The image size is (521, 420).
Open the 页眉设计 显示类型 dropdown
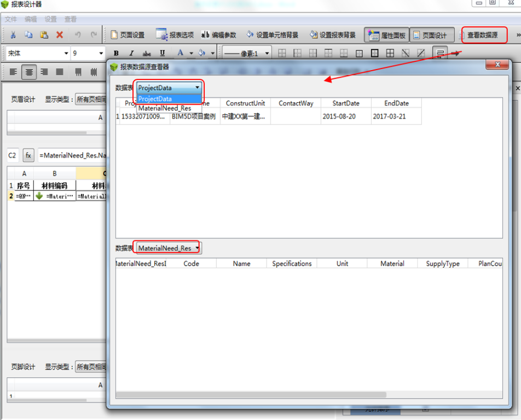tap(91, 99)
